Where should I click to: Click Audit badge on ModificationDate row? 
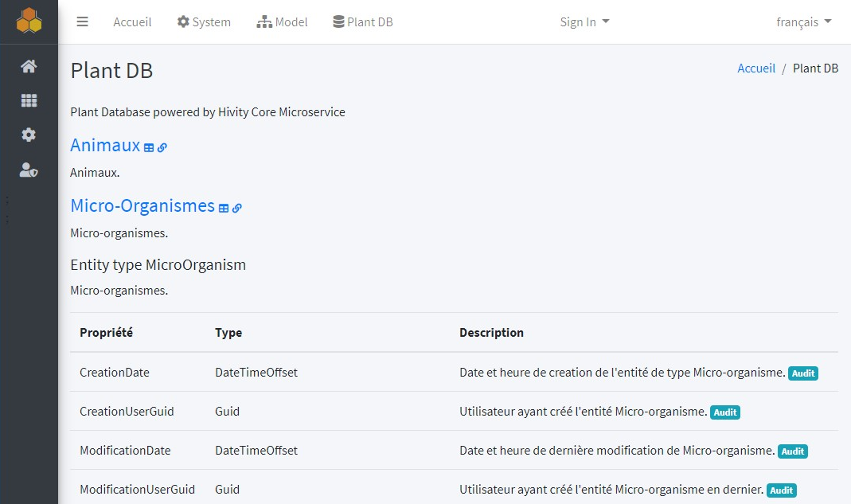[792, 451]
